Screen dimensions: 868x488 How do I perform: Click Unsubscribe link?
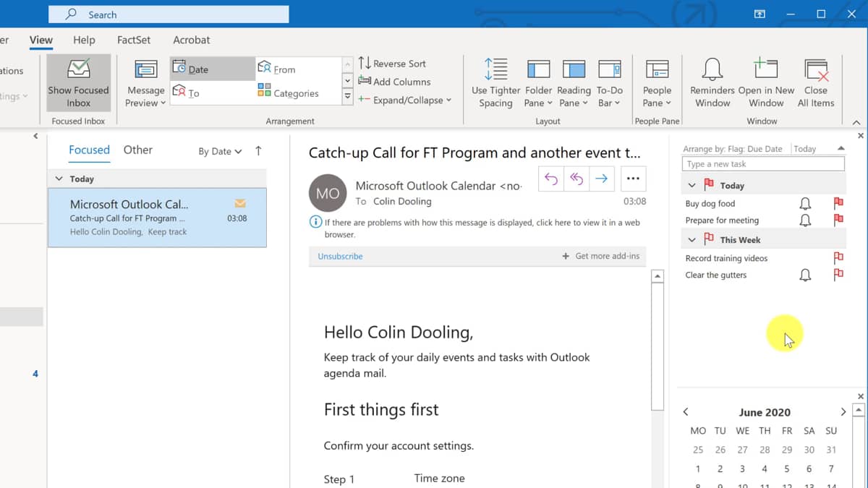pos(340,256)
